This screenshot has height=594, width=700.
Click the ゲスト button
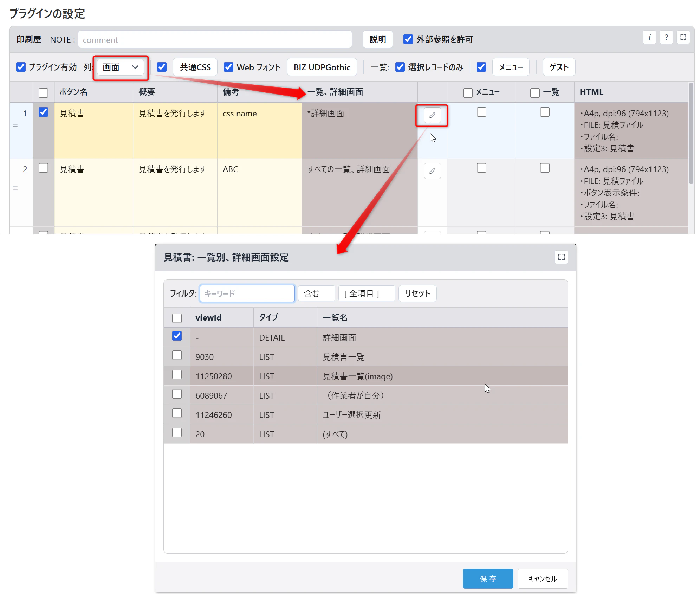[x=559, y=67]
